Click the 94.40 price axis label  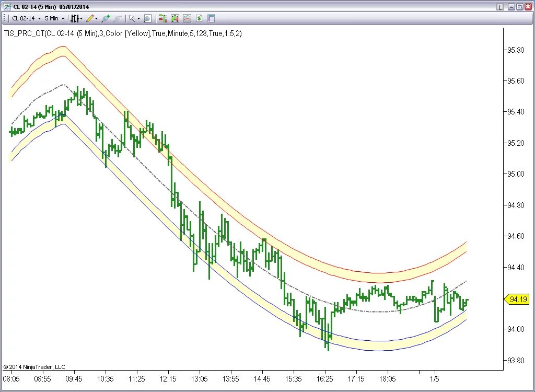coord(515,268)
